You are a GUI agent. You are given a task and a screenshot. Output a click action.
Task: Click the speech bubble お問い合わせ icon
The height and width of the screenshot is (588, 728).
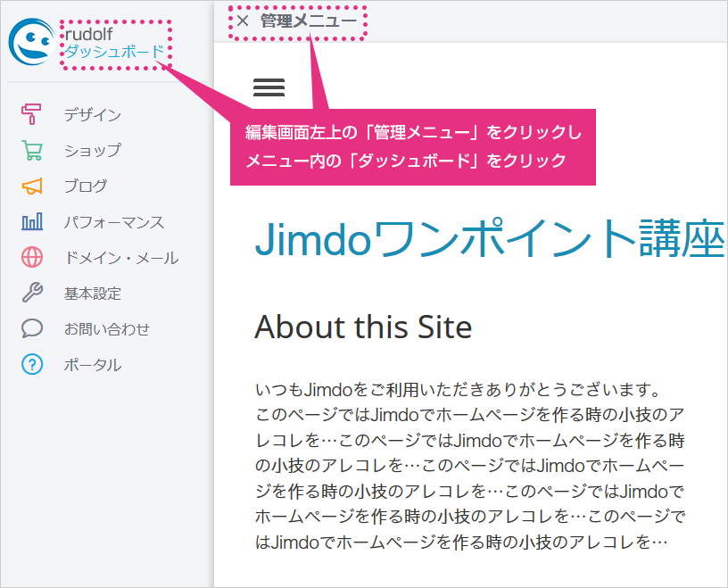click(31, 328)
